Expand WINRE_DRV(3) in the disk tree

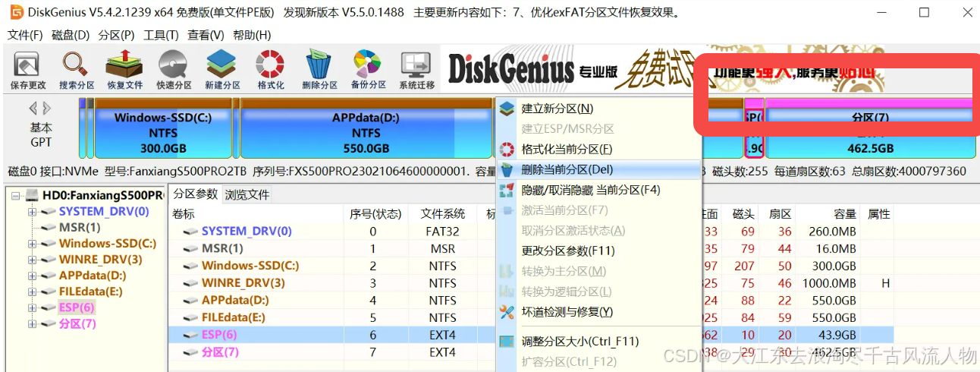33,260
